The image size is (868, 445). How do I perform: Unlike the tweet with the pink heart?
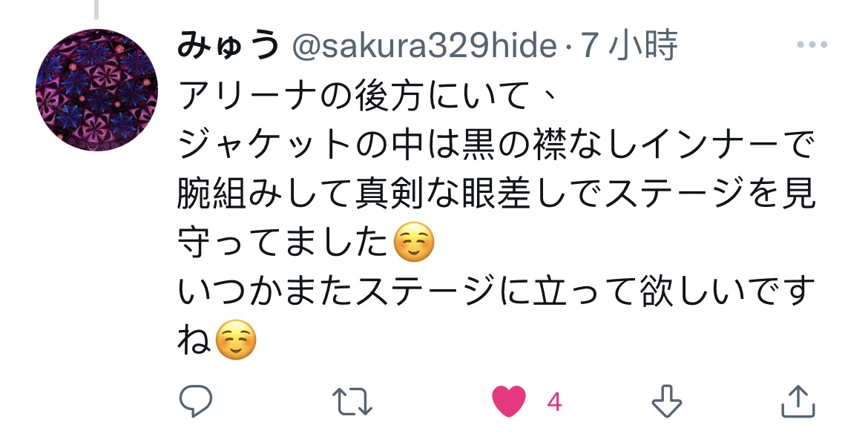coord(509,401)
